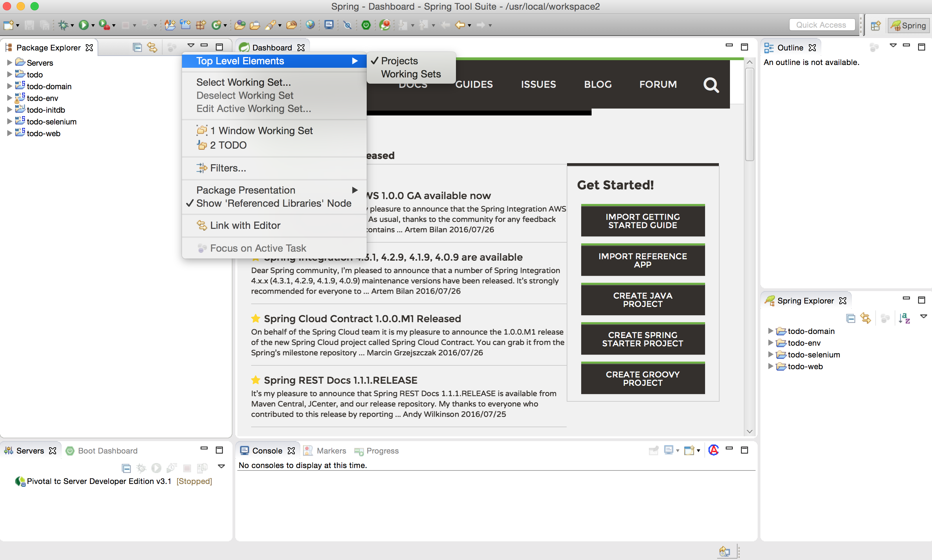Toggle Link with Editor icon in Package Explorer toolbar
The width and height of the screenshot is (932, 560).
click(x=152, y=47)
